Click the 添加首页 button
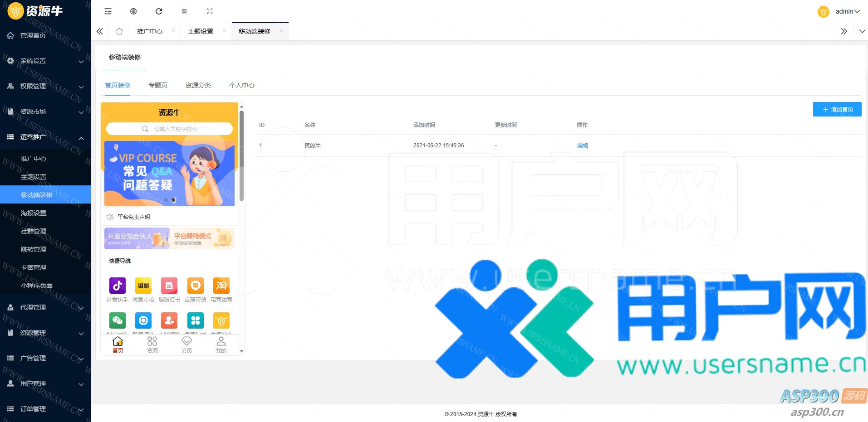This screenshot has height=422, width=868. (837, 109)
